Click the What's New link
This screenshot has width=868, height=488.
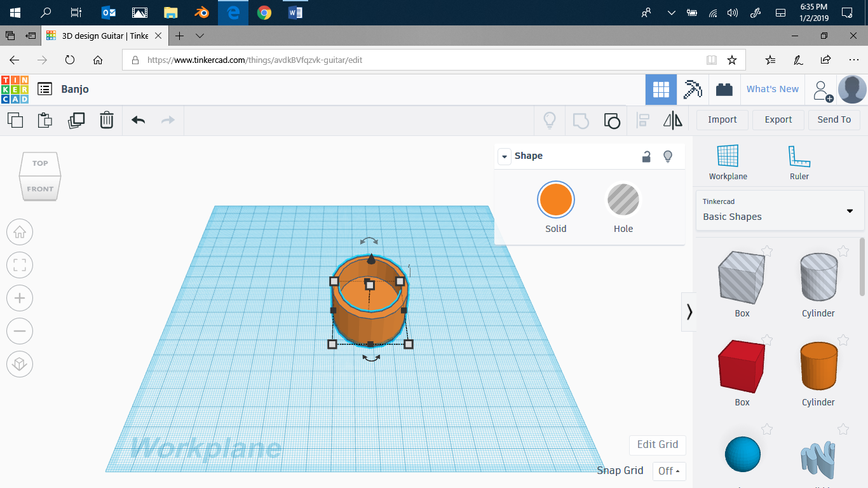pyautogui.click(x=773, y=89)
